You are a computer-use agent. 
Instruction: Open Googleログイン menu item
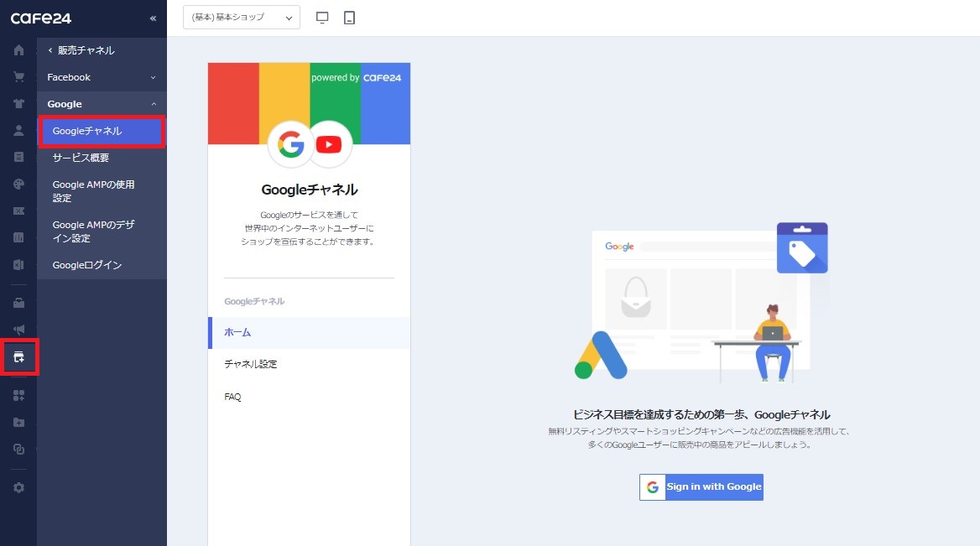(87, 265)
